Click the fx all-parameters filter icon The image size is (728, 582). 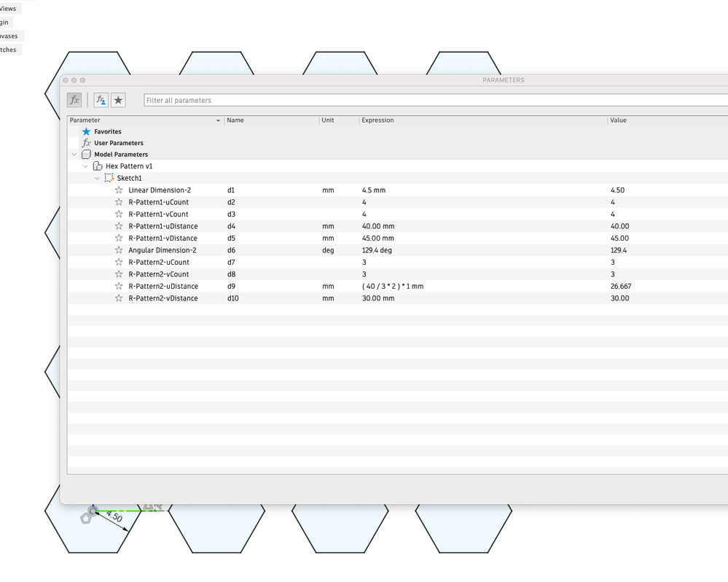click(74, 100)
